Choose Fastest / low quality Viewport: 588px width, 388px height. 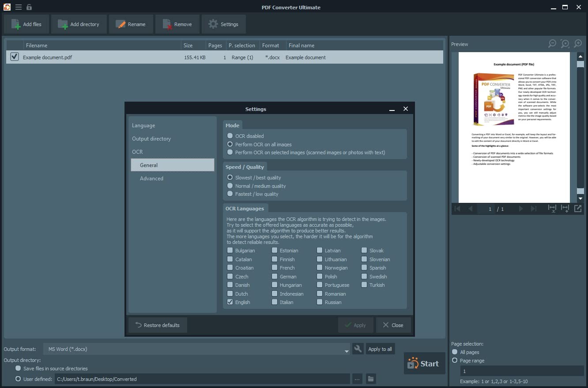coord(230,194)
